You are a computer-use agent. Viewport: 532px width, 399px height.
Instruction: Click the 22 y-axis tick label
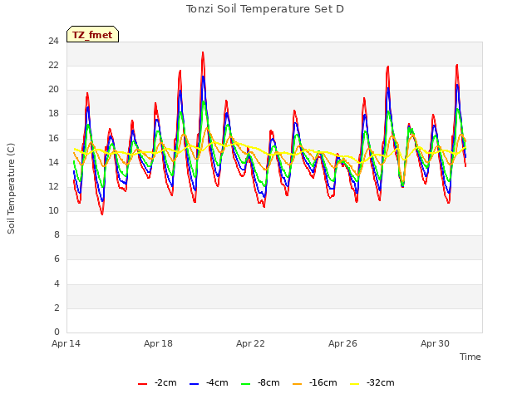[53, 66]
